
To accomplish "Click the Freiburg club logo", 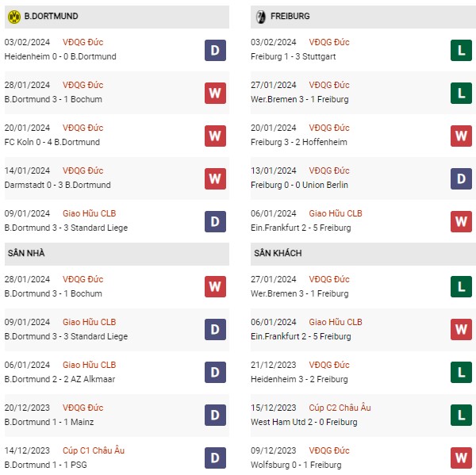I will click(x=260, y=17).
